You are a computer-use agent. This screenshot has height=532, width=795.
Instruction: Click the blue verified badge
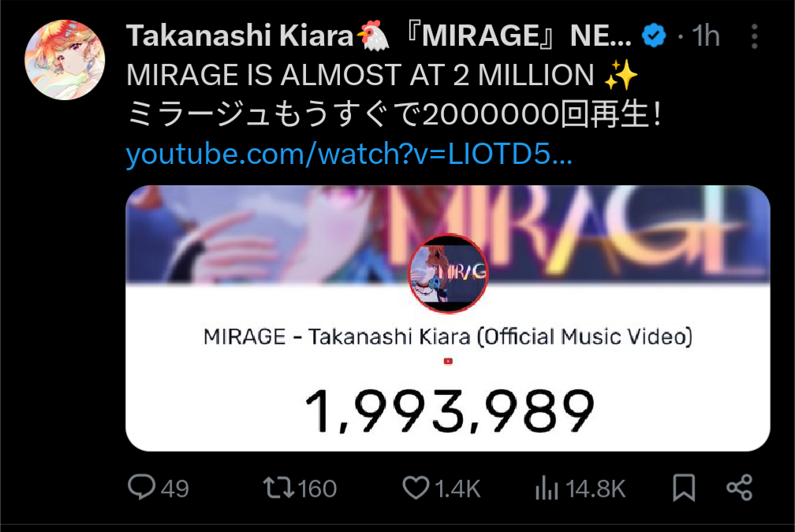coord(654,36)
